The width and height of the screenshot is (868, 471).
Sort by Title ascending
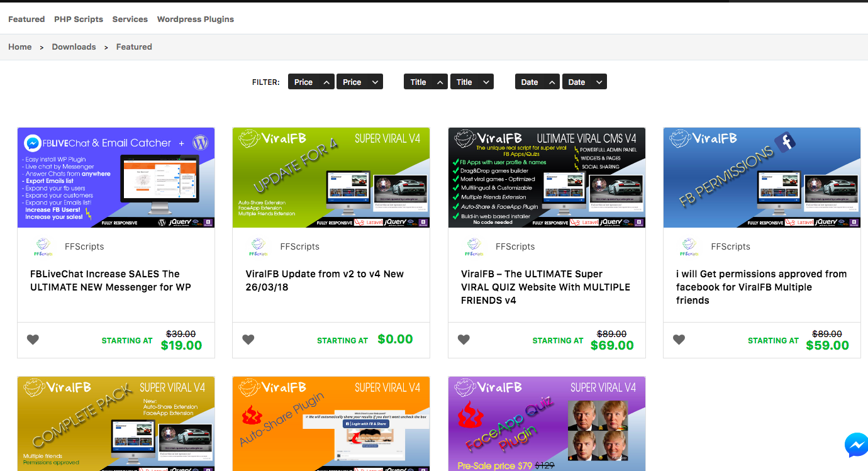coord(426,82)
